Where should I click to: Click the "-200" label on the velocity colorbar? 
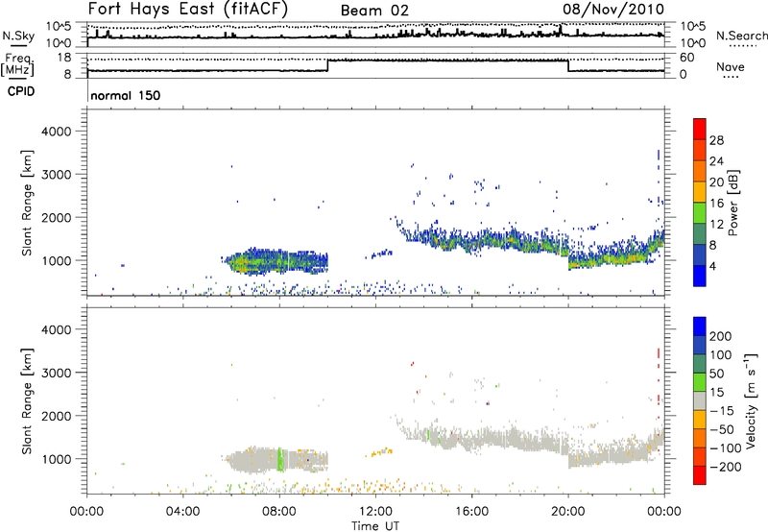point(725,467)
